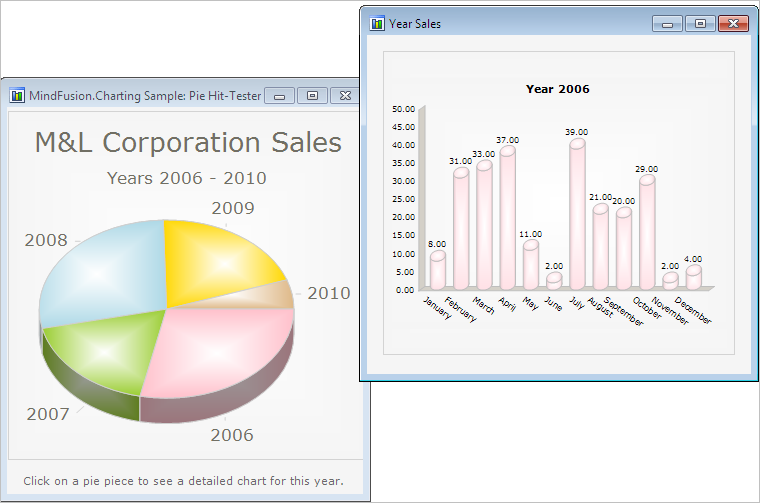
Task: Select the May bar labeled 11.00
Action: (x=531, y=265)
